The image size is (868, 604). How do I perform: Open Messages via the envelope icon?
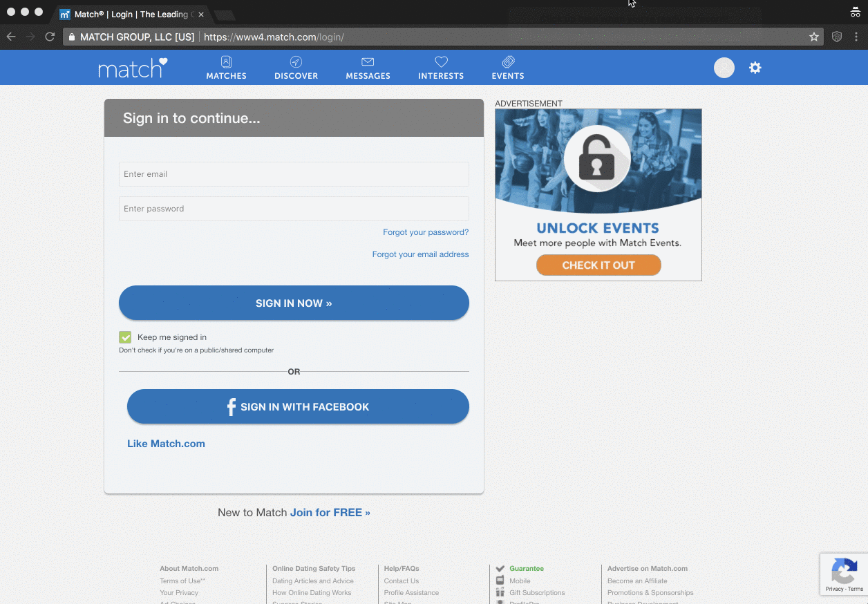(x=368, y=62)
